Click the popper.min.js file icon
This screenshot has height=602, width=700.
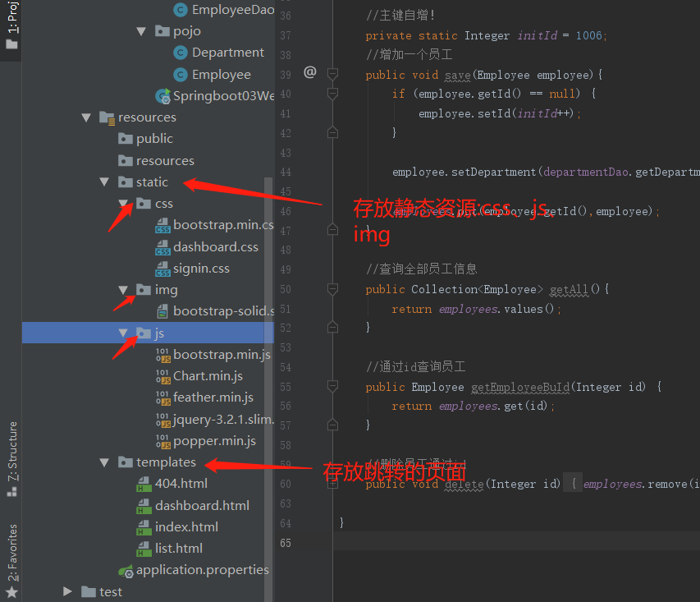point(163,441)
